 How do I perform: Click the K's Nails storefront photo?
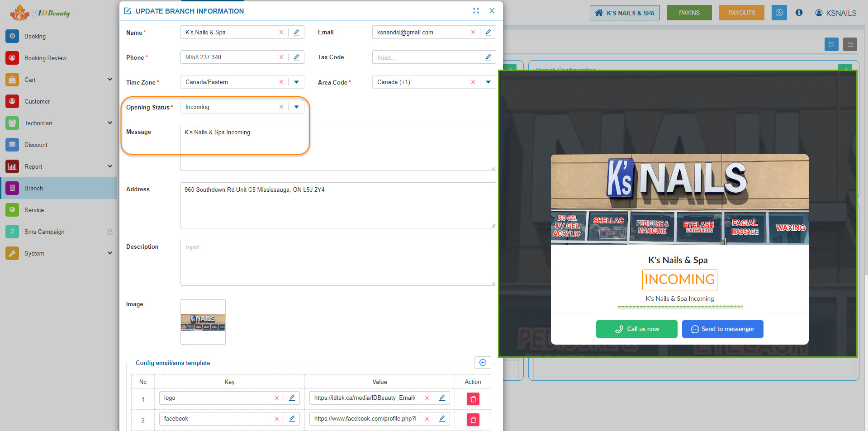point(680,199)
